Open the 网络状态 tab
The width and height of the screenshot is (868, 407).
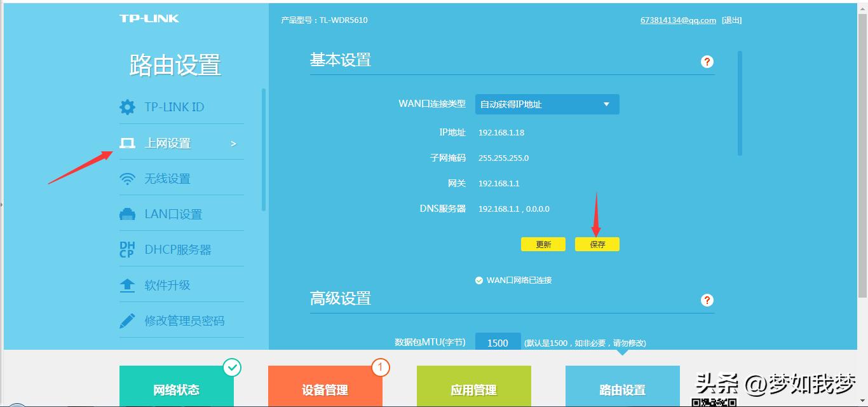pos(177,390)
